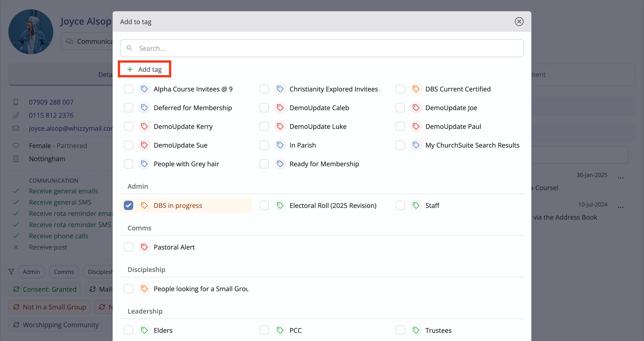644x341 pixels.
Task: Check the DemoUpdate Joe checkbox
Action: point(400,108)
